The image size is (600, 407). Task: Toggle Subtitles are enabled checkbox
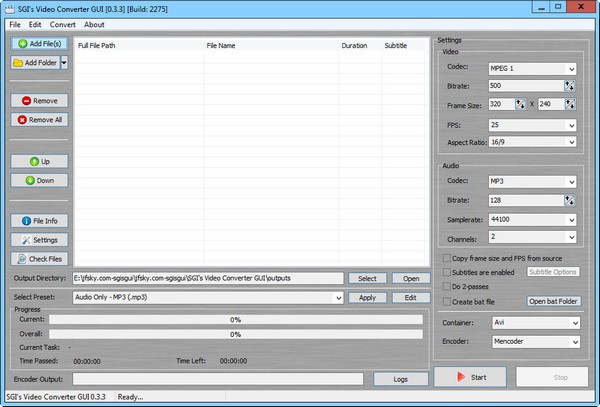[447, 272]
